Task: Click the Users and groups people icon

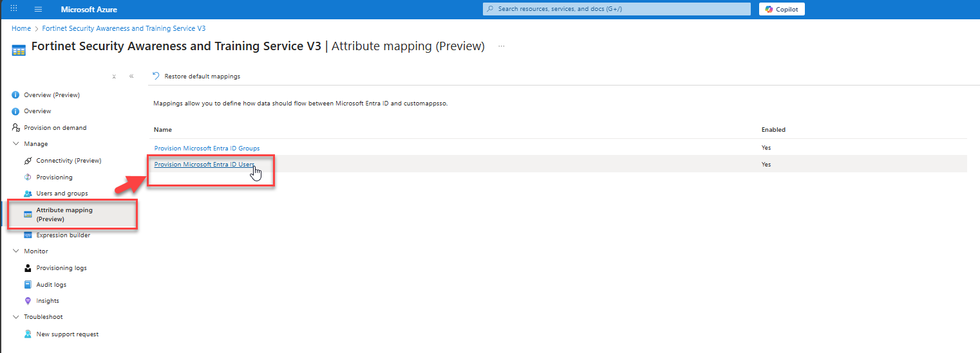Action: (28, 194)
